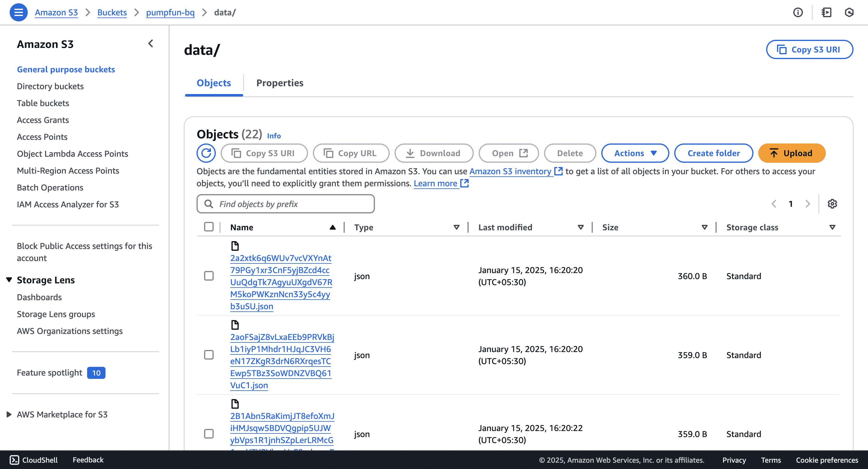This screenshot has width=868, height=469.
Task: Open Table buckets in sidebar
Action: [43, 103]
